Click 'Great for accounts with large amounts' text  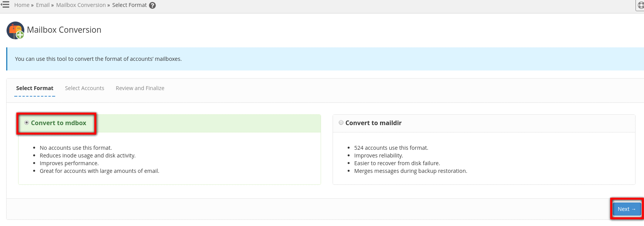(x=99, y=171)
